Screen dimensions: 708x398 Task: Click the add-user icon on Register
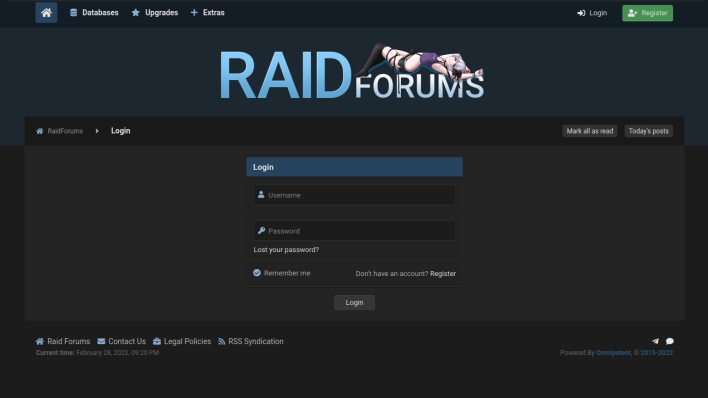tap(633, 13)
